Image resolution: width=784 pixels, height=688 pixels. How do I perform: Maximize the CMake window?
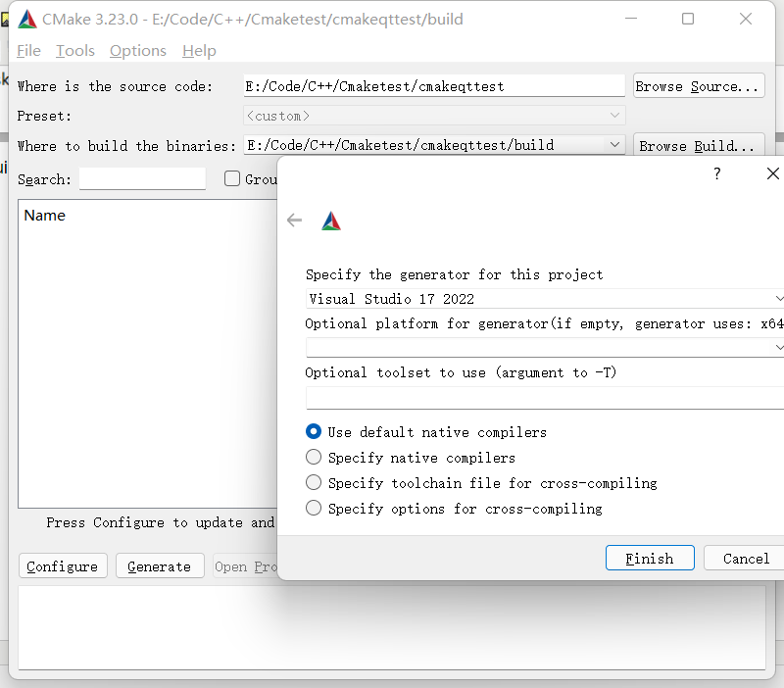click(688, 19)
